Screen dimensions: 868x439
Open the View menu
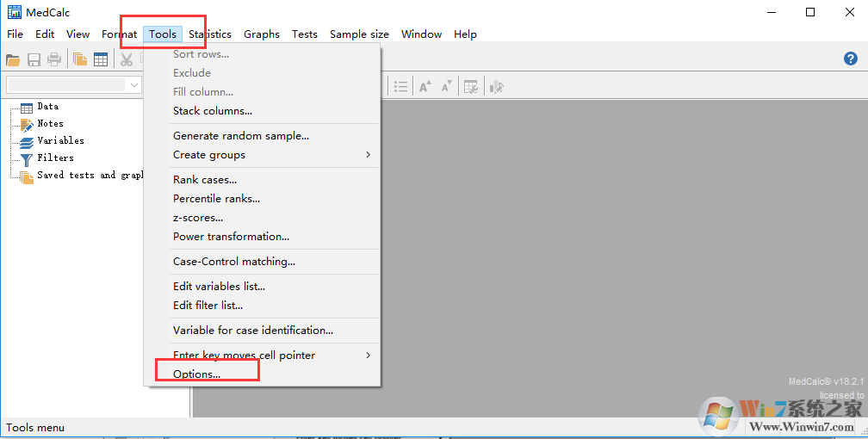[78, 34]
